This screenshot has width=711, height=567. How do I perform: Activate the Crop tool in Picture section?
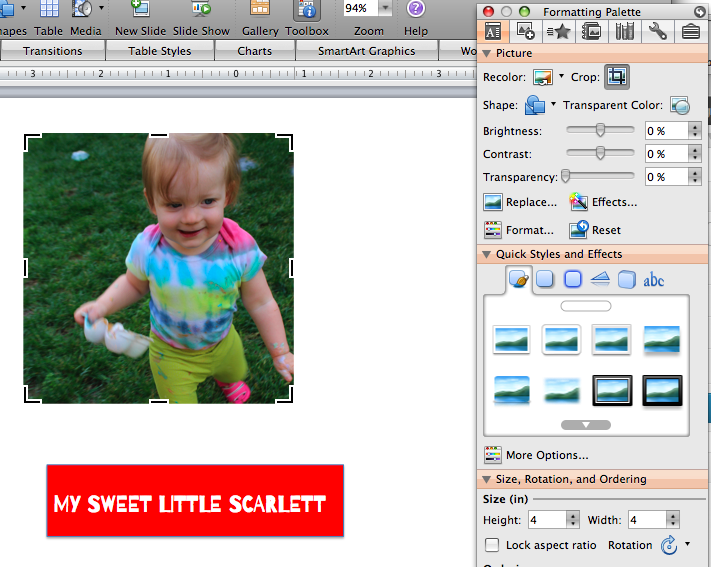point(617,77)
